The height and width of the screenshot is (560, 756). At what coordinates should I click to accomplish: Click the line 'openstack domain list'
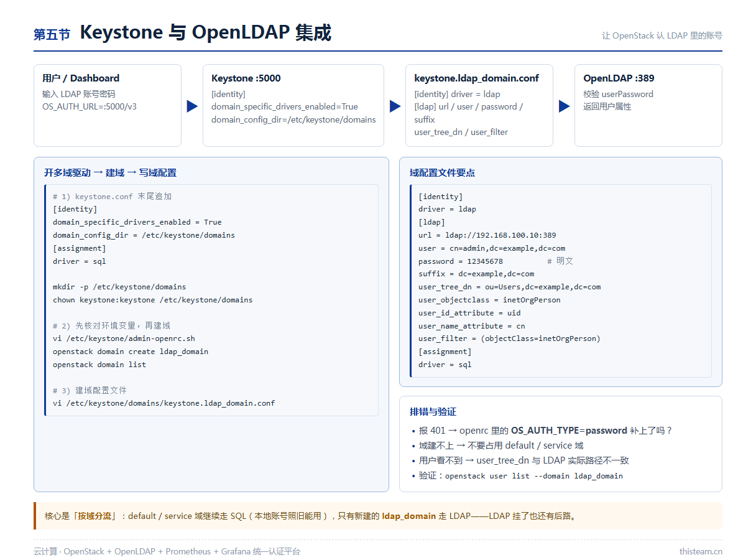coord(99,365)
